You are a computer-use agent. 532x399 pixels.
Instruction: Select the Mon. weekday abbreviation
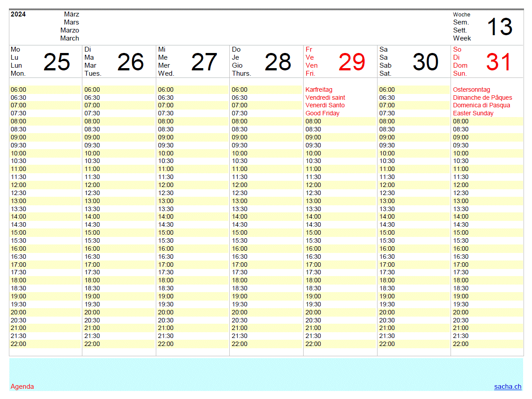click(18, 73)
